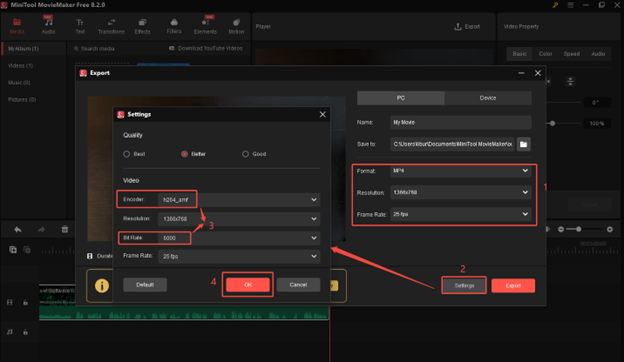Image resolution: width=624 pixels, height=362 pixels.
Task: Click the copy track icon beside add track
Action: [x=27, y=249]
